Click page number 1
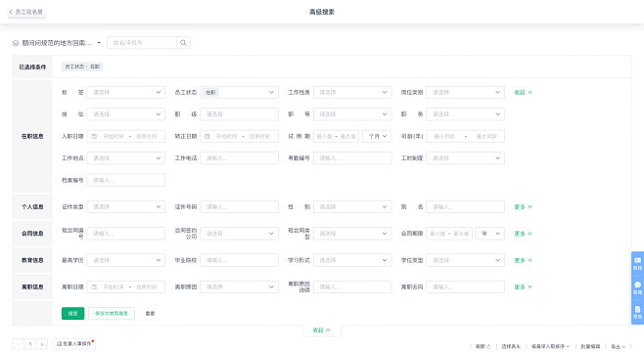The width and height of the screenshot is (644, 352). pyautogui.click(x=30, y=344)
